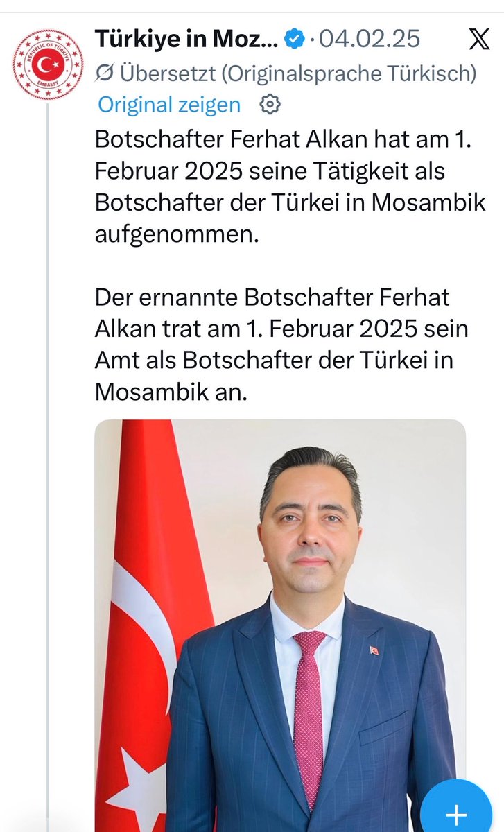Open the Turkish Embassy profile avatar
The height and width of the screenshot is (832, 504).
tap(48, 64)
